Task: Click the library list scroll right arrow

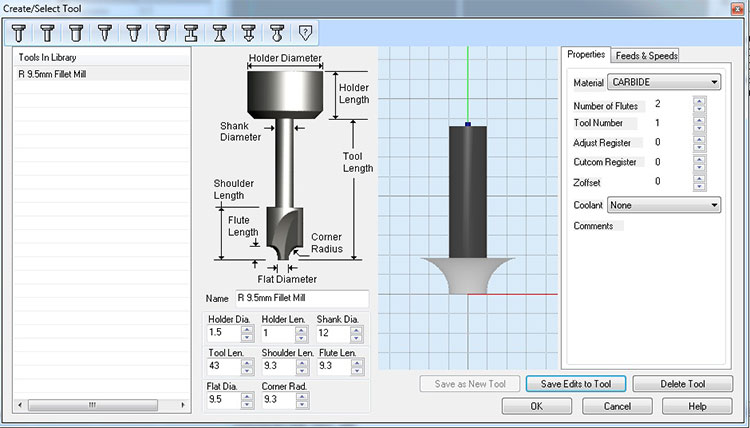Action: [x=183, y=405]
